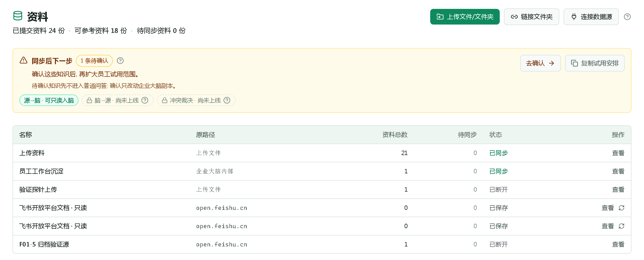Select the 源→脑 · 可只读入脑 chip

tap(49, 100)
